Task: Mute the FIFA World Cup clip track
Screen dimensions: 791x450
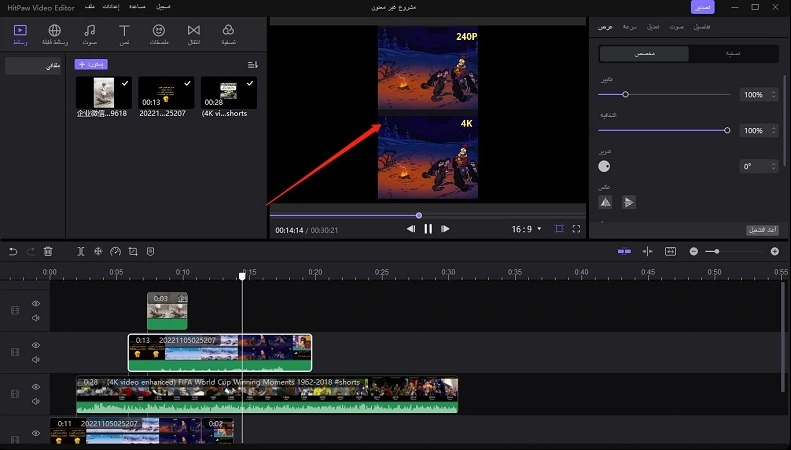Action: click(36, 402)
